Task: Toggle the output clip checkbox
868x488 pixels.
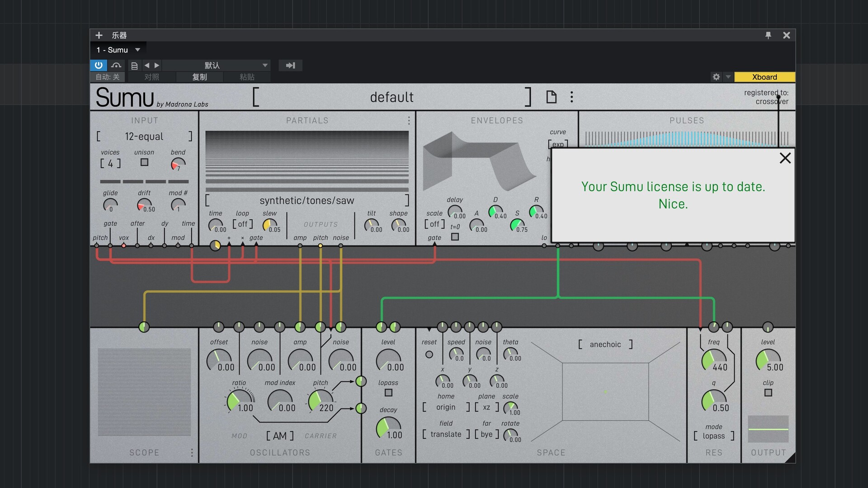Action: click(768, 393)
